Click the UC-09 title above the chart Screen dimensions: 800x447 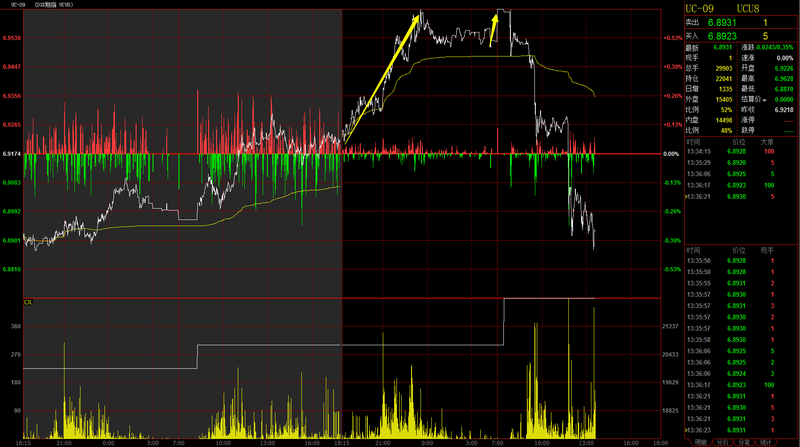pos(18,5)
